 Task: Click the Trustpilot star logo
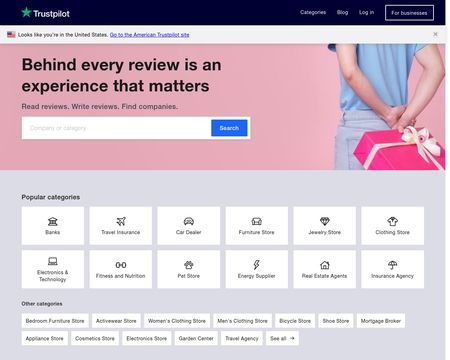(x=26, y=13)
